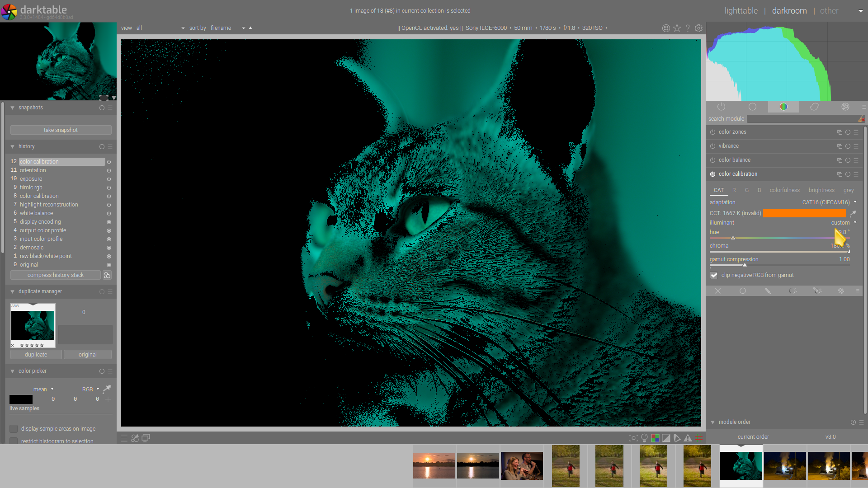
Task: Enable clip negative RGB from gamut
Action: click(x=714, y=275)
